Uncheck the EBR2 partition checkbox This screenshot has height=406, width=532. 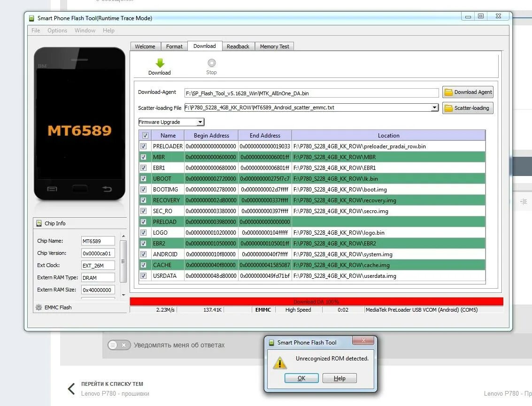[144, 244]
